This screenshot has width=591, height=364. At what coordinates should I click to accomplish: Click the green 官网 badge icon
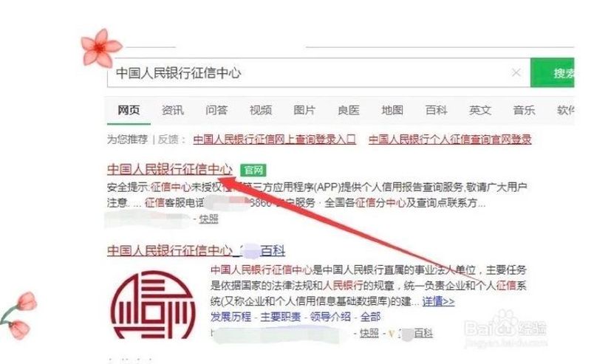253,171
